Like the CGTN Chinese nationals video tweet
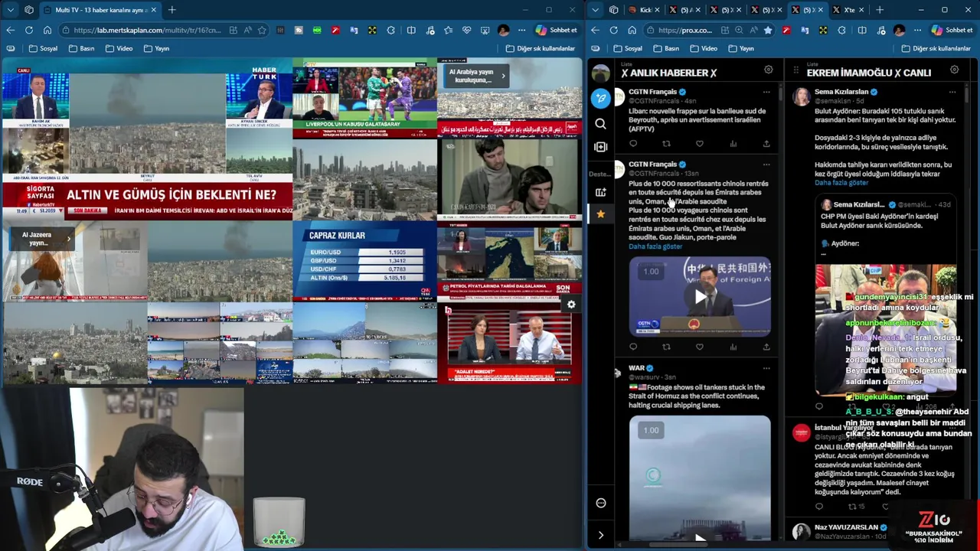This screenshot has height=551, width=980. (x=700, y=347)
